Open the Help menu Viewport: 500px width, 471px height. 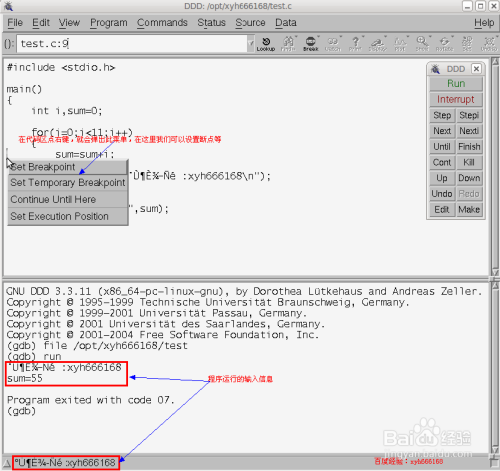484,23
